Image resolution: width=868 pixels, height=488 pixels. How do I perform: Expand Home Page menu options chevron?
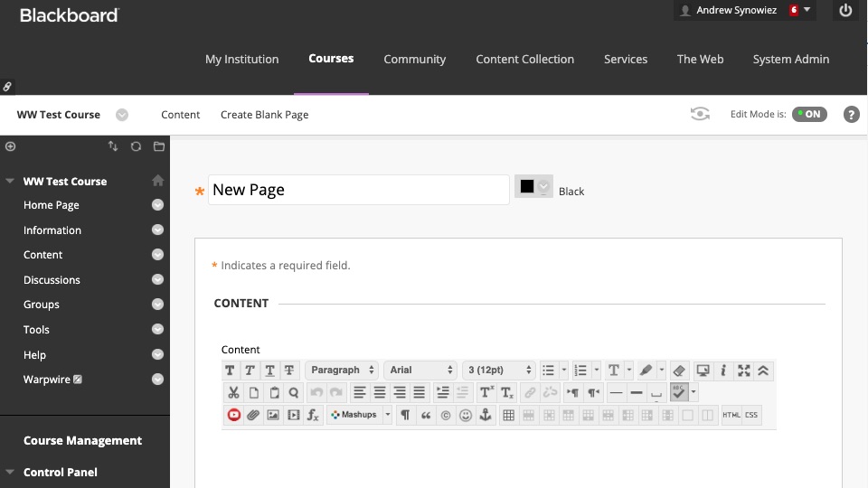pyautogui.click(x=157, y=205)
